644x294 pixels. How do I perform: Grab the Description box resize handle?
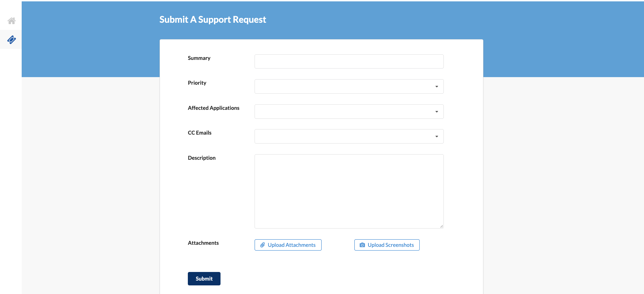(x=441, y=226)
